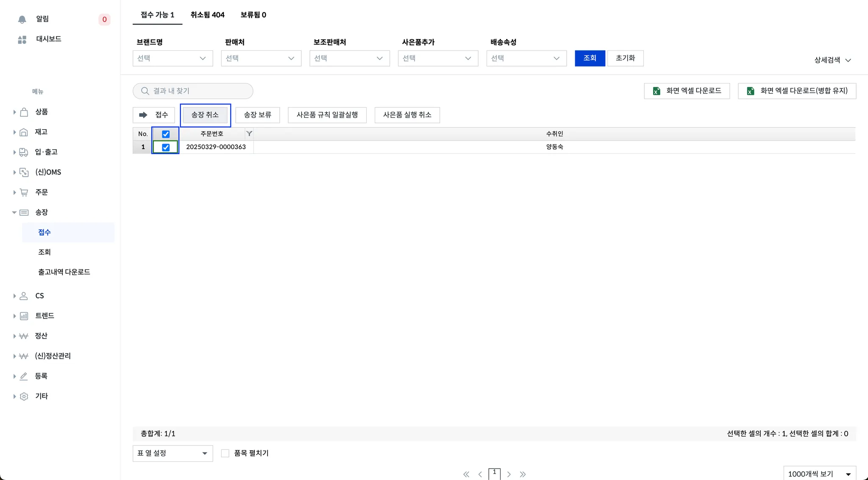Switch to 보류됨 0 tab
The height and width of the screenshot is (480, 868).
coord(253,15)
